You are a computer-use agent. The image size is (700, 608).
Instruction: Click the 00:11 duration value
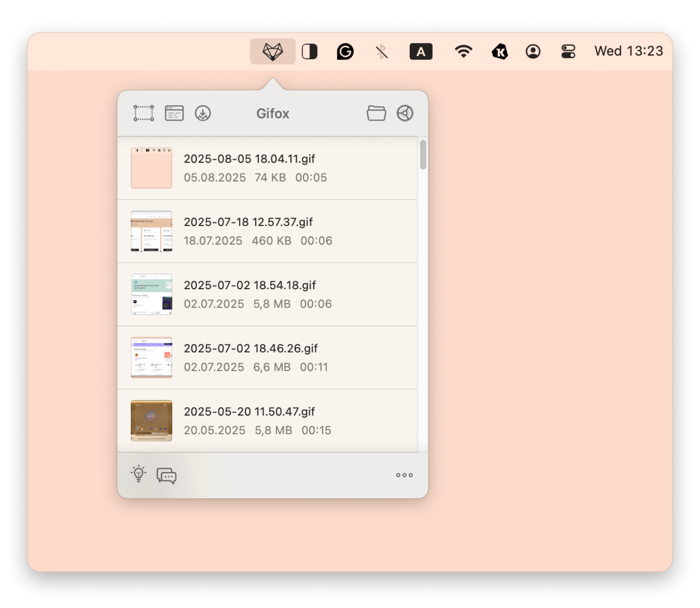pyautogui.click(x=314, y=367)
